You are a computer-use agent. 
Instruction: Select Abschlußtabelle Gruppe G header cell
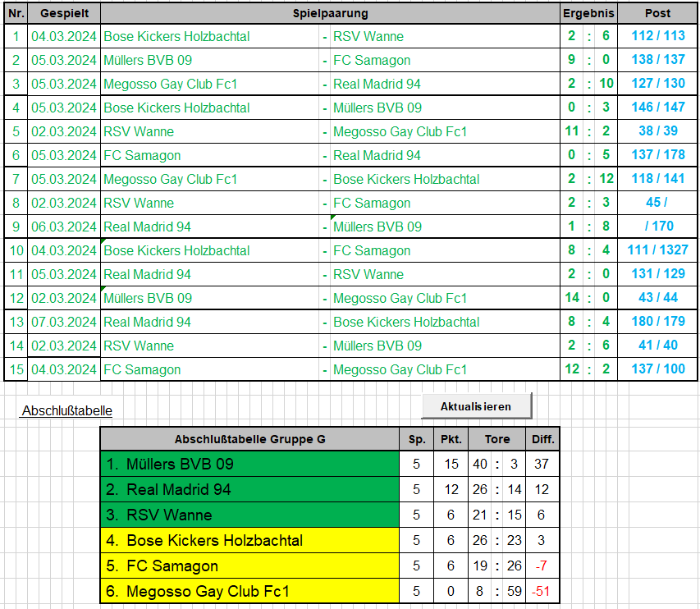[x=250, y=439]
